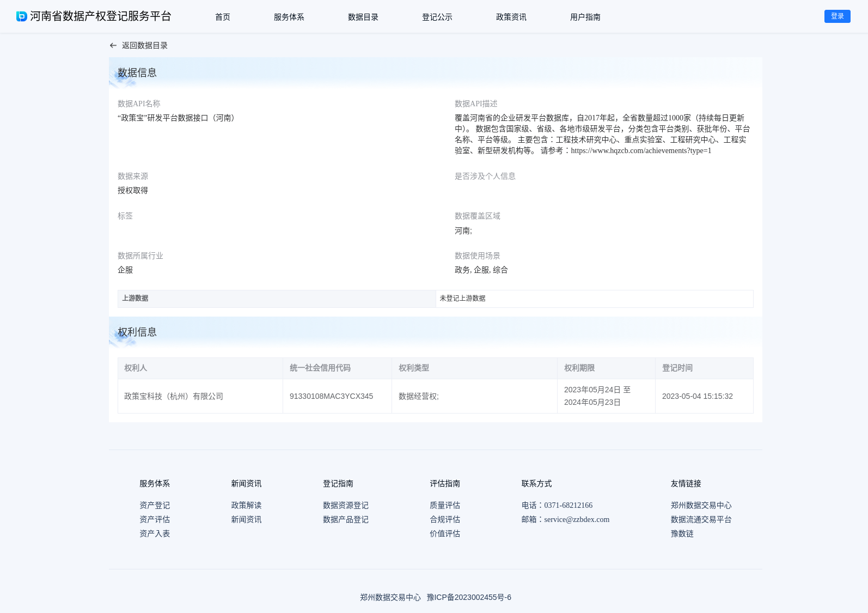Click 返回数据目录 link
868x613 pixels.
pos(145,46)
